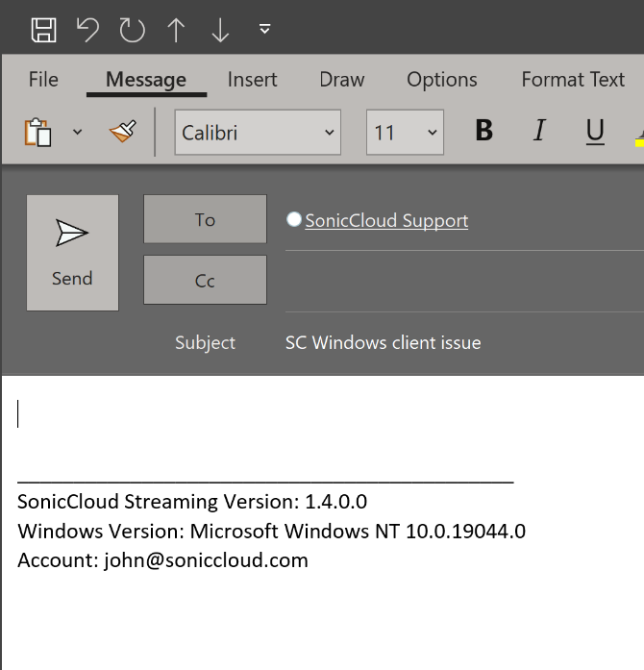
Task: Click the Paste clipboard icon
Action: pyautogui.click(x=38, y=132)
